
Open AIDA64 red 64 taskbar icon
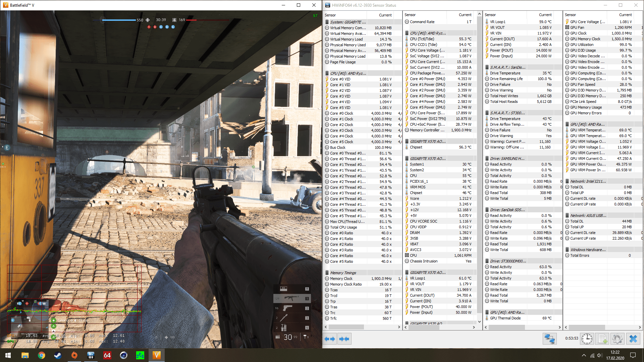(107, 355)
